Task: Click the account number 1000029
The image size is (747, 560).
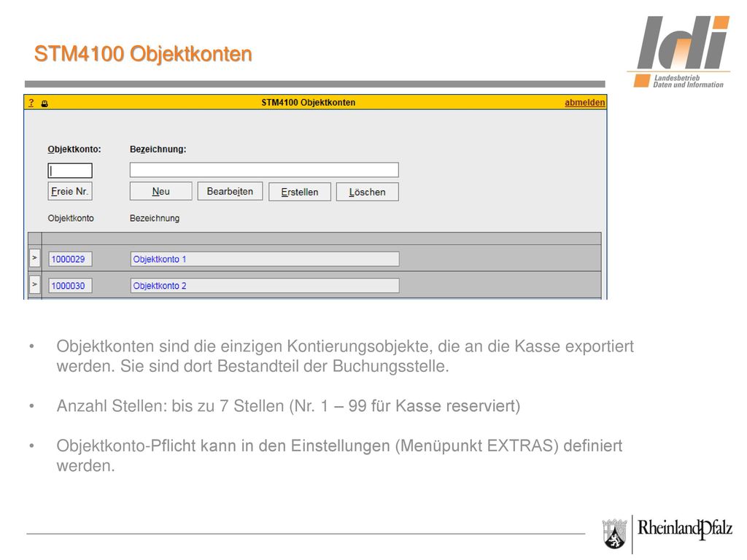Action: pos(70,259)
